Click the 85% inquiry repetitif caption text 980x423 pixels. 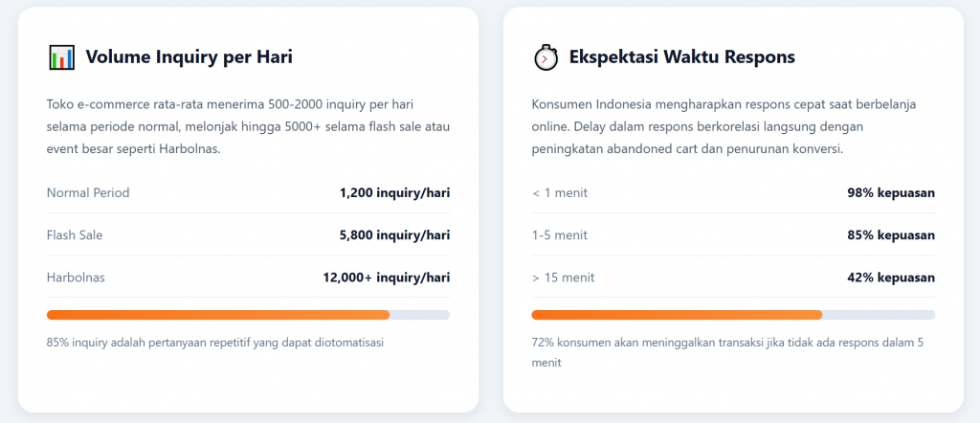click(214, 342)
